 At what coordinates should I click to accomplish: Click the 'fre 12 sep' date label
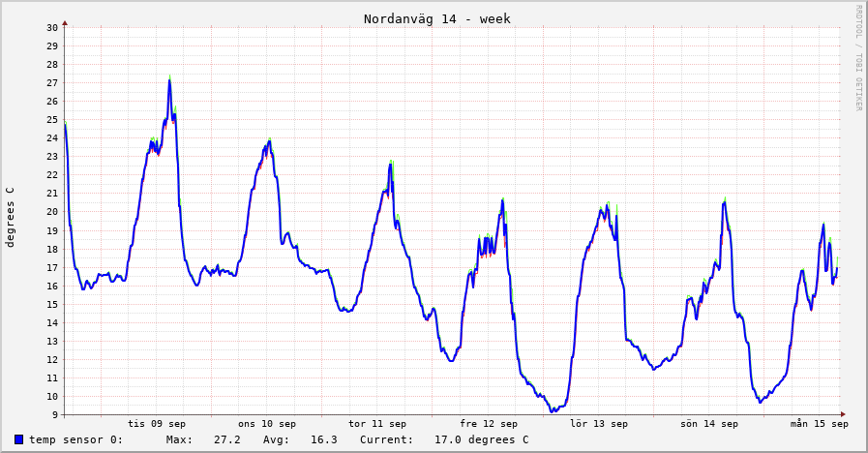click(489, 424)
